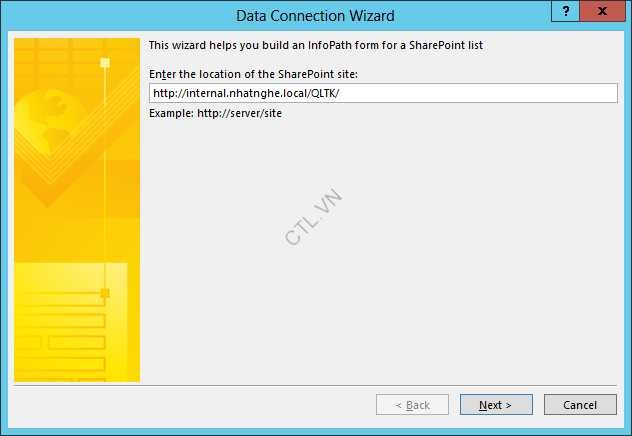
Task: Click the white square marker atop banner line
Action: [105, 63]
